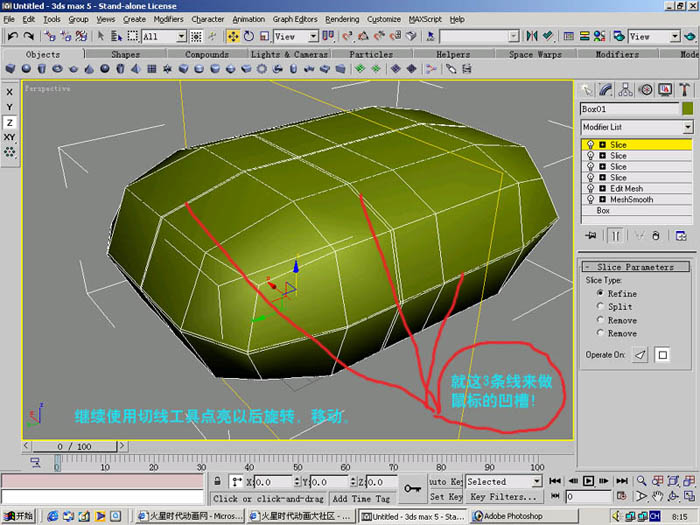700x525 pixels.
Task: Constrain to the XY plane button
Action: pos(9,137)
